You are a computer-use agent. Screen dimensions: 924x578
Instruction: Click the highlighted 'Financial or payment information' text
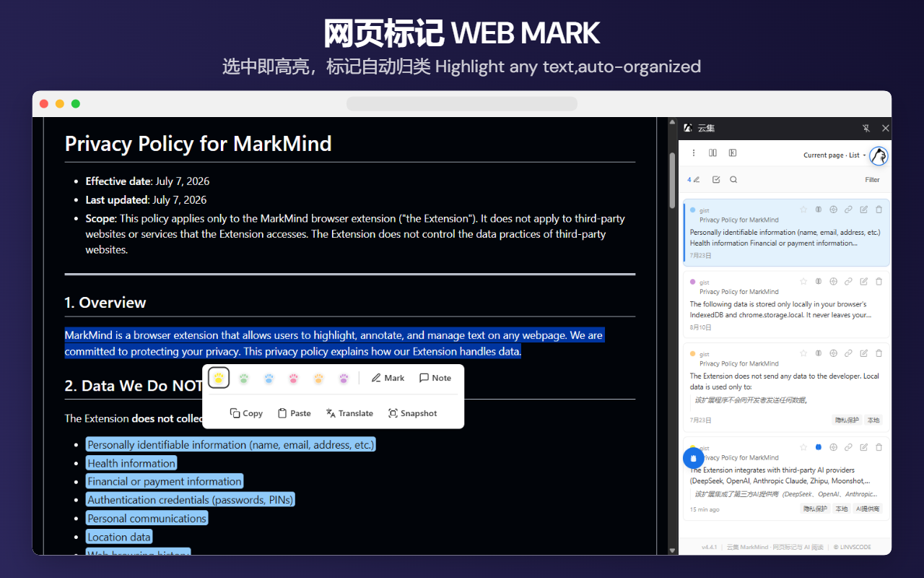tap(165, 481)
